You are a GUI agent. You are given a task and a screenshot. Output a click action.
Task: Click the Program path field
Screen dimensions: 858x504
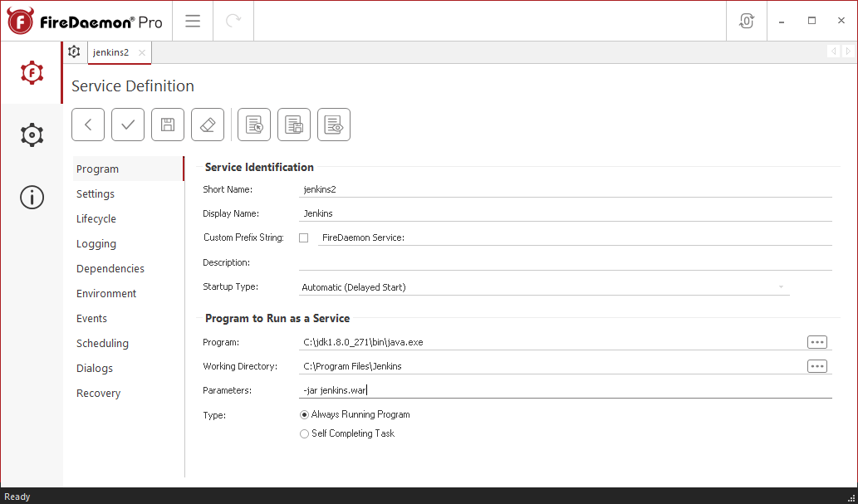pyautogui.click(x=552, y=342)
